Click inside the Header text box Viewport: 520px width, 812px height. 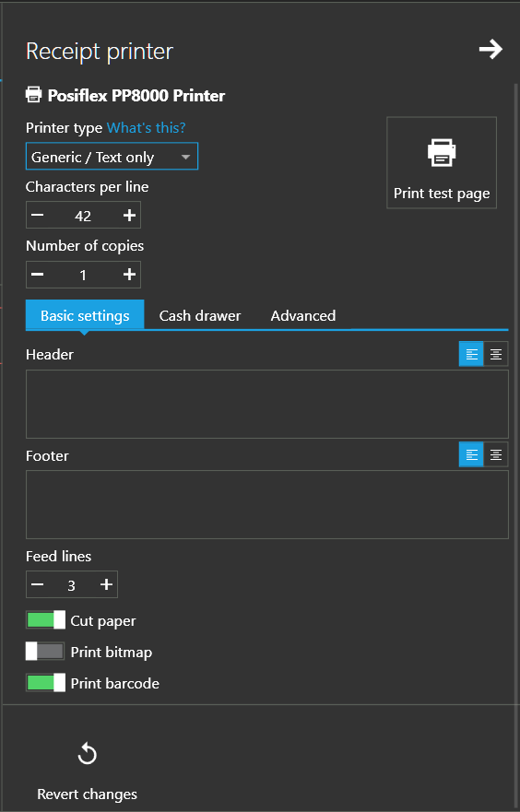[x=267, y=404]
